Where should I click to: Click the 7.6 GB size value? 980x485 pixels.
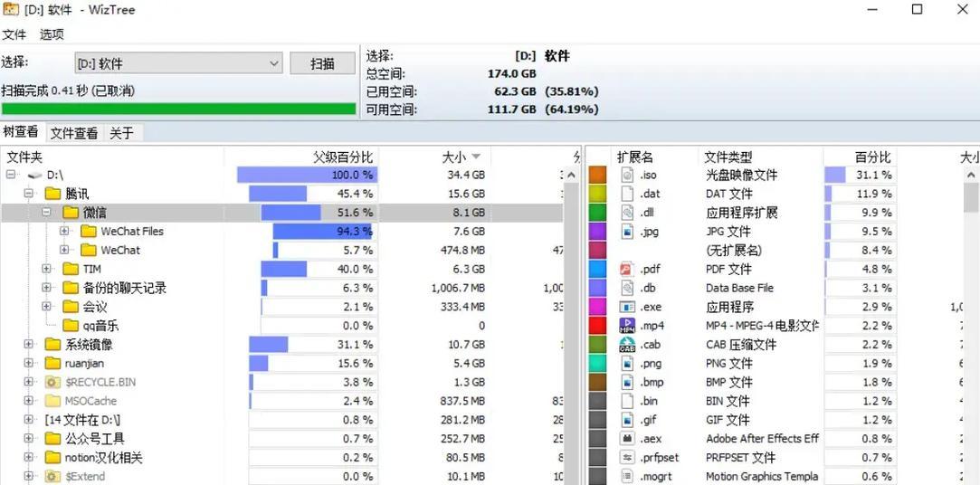click(468, 232)
